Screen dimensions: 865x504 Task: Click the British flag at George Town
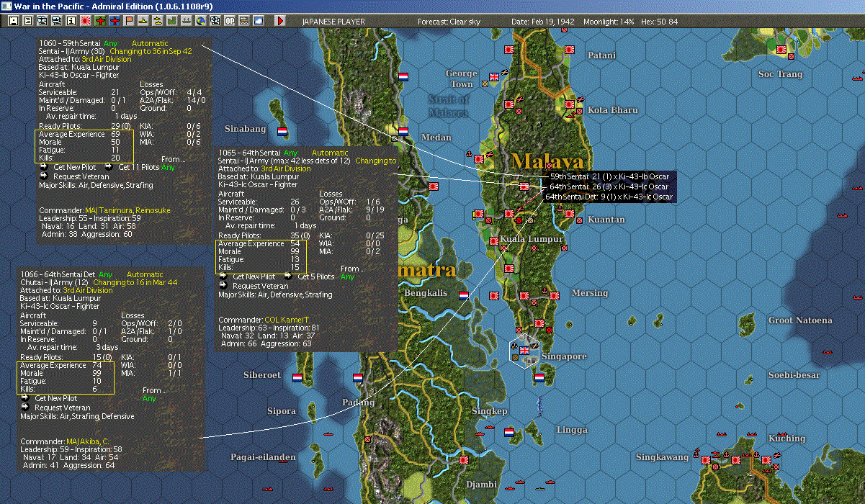494,76
